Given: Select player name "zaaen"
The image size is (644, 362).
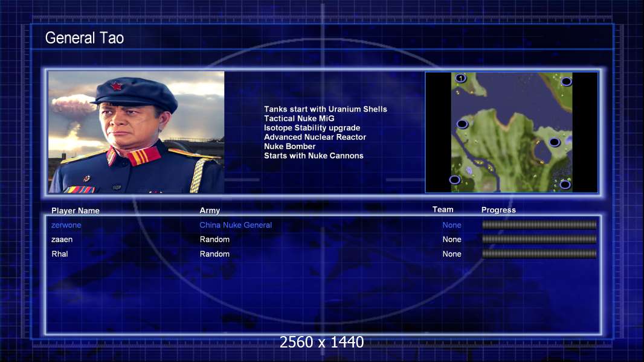Looking at the screenshot, I should 62,240.
